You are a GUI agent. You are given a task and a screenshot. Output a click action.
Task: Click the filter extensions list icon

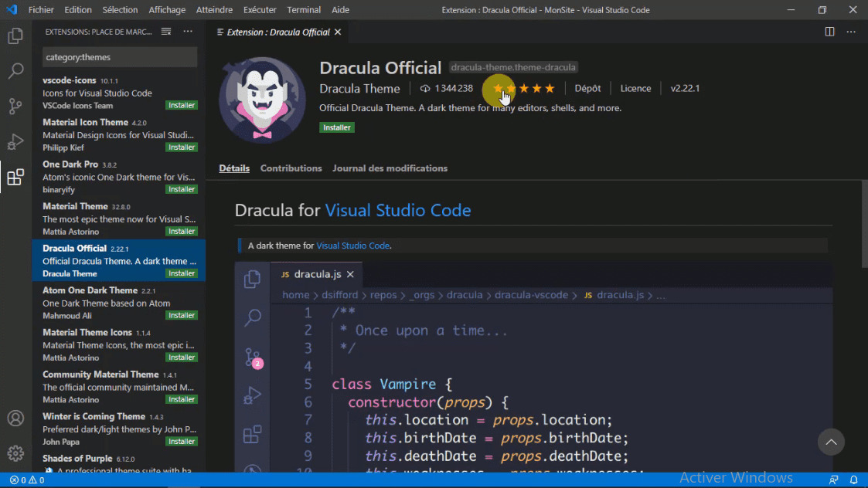[166, 32]
